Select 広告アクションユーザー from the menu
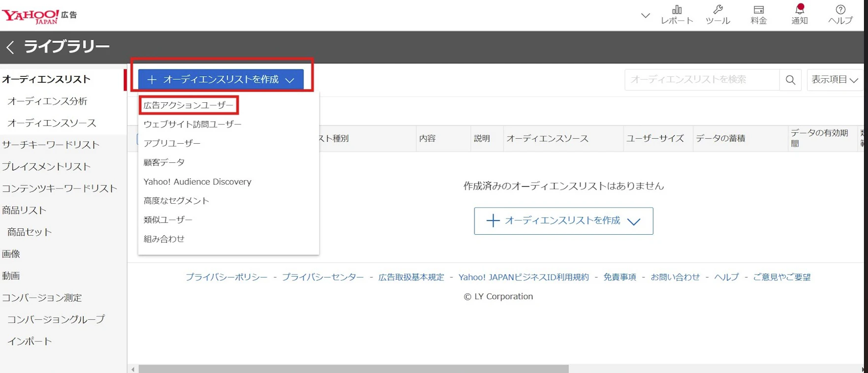The image size is (868, 373). click(188, 105)
